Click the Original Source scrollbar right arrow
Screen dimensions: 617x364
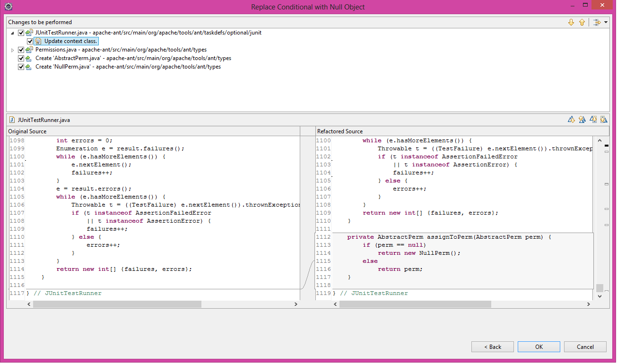click(x=296, y=304)
